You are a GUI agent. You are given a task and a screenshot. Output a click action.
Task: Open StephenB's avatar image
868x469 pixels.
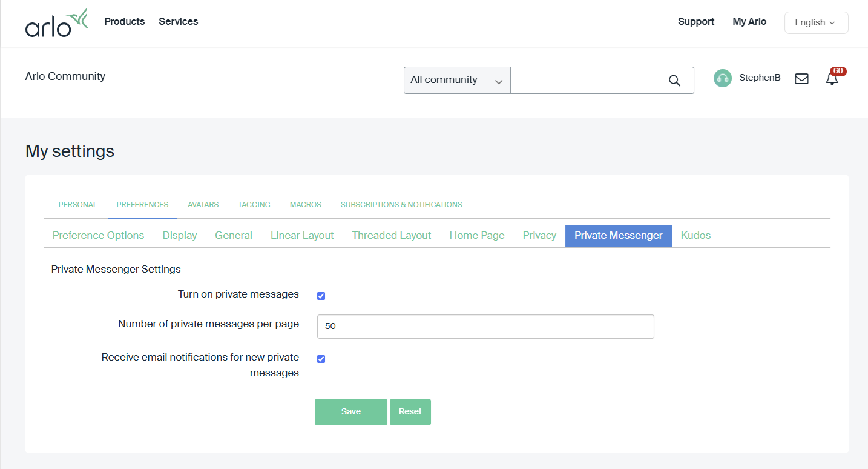[722, 78]
